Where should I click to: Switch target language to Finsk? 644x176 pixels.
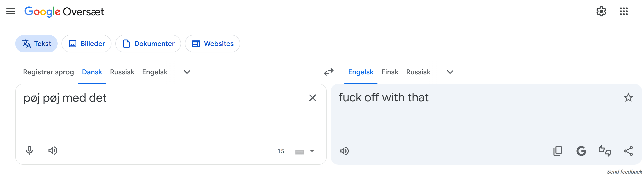click(390, 72)
